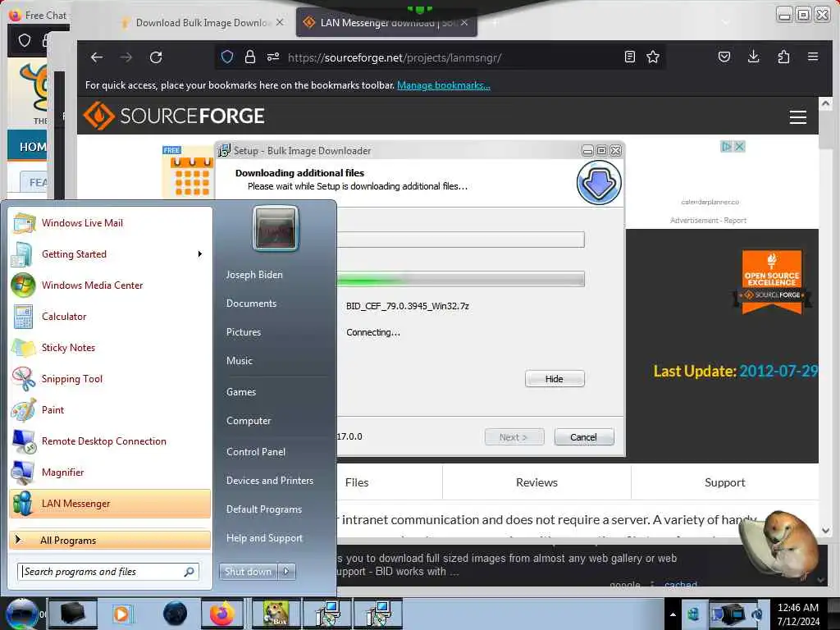Open Joseph Biden user folder
The image size is (840, 630).
254,274
